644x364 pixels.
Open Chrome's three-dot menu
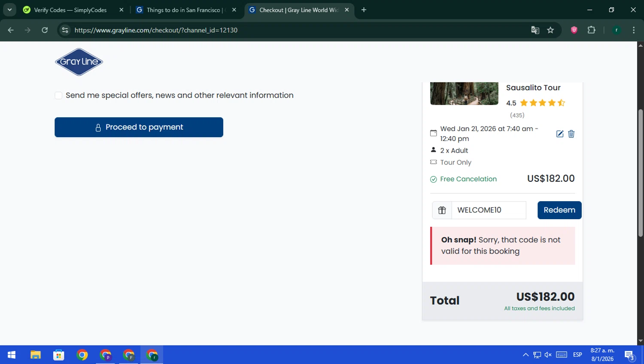[x=634, y=30]
